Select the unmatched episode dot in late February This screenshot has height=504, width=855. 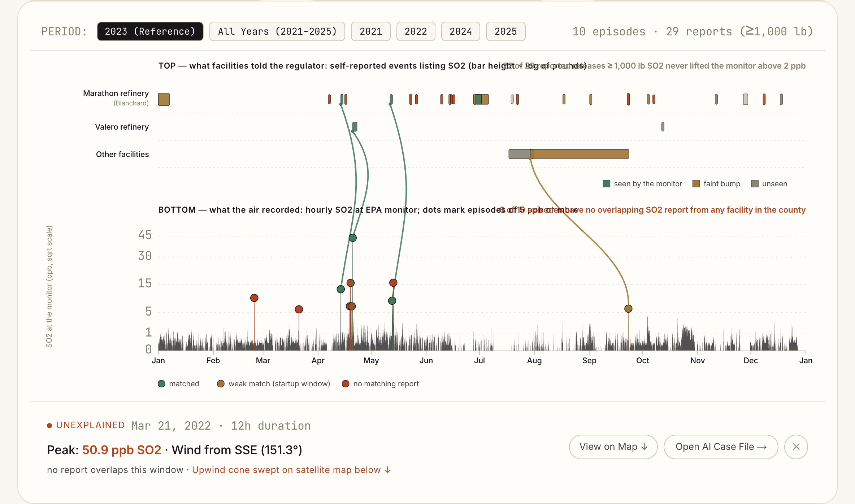254,298
